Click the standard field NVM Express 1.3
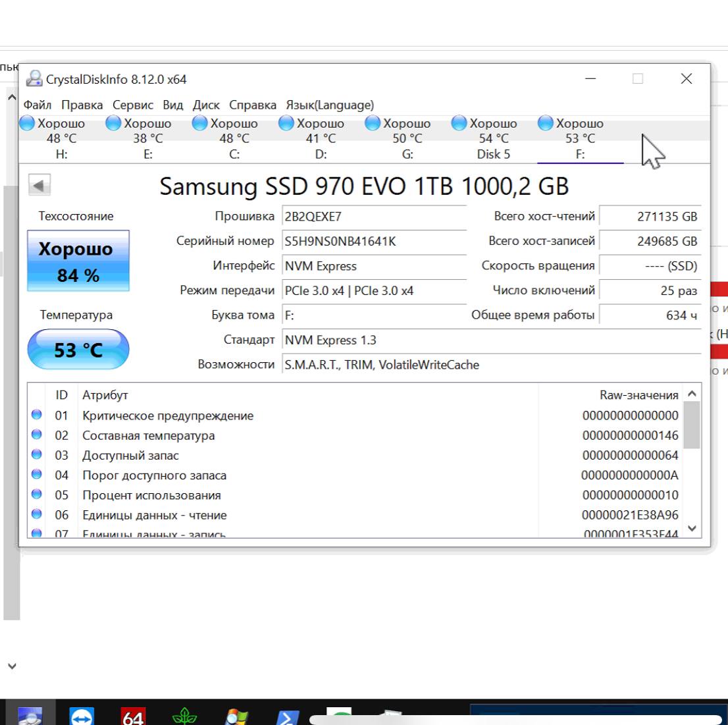 pyautogui.click(x=492, y=340)
